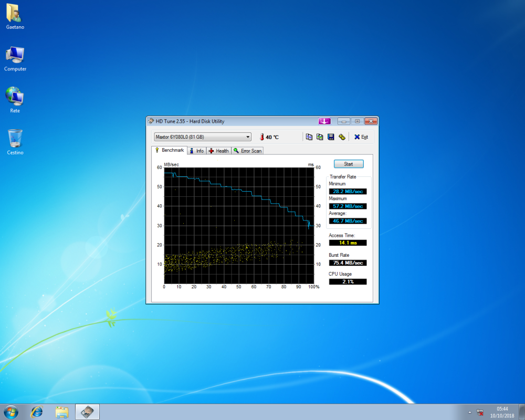This screenshot has height=420, width=525.
Task: Click the purple update download icon in the titlebar
Action: 324,121
